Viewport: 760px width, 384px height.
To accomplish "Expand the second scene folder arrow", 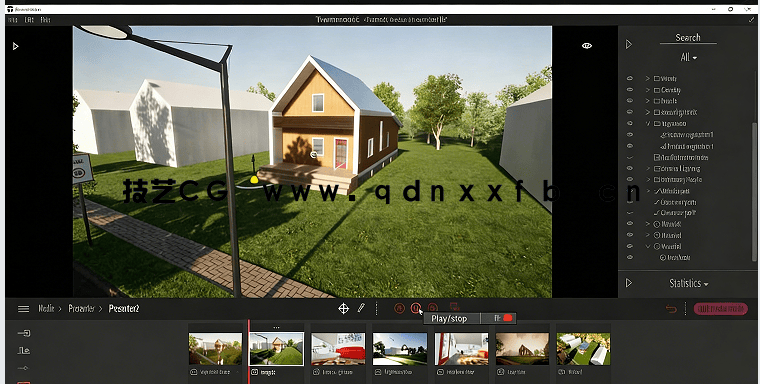I will coord(648,90).
